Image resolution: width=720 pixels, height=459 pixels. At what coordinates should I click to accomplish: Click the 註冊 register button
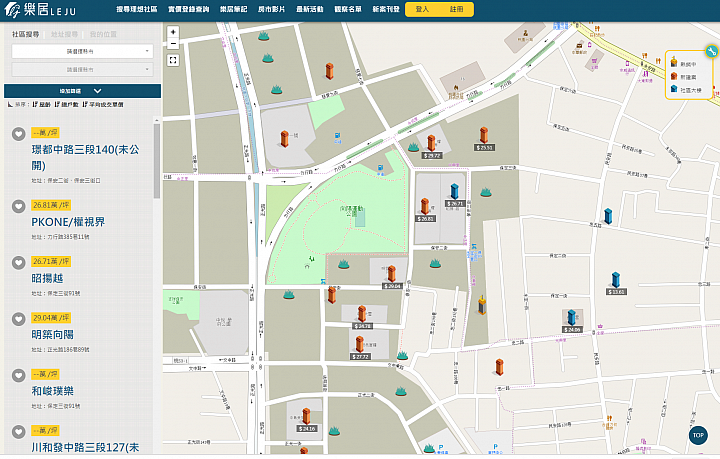[456, 9]
